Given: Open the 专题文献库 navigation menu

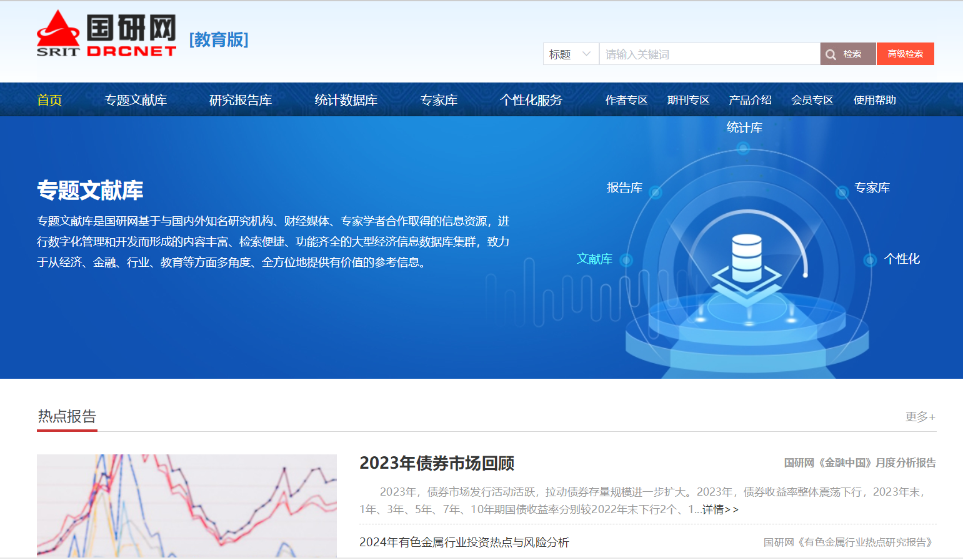Looking at the screenshot, I should pos(136,100).
